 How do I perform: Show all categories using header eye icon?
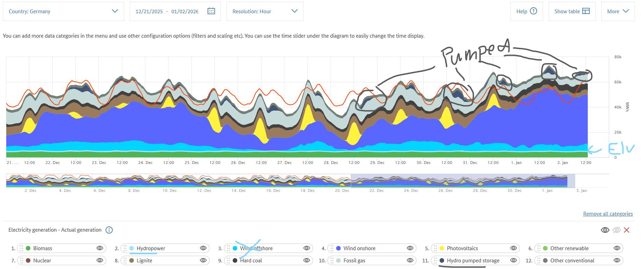(605, 230)
